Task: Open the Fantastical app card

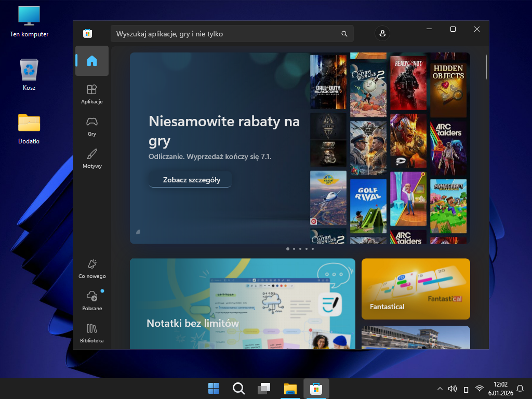Action: point(416,289)
